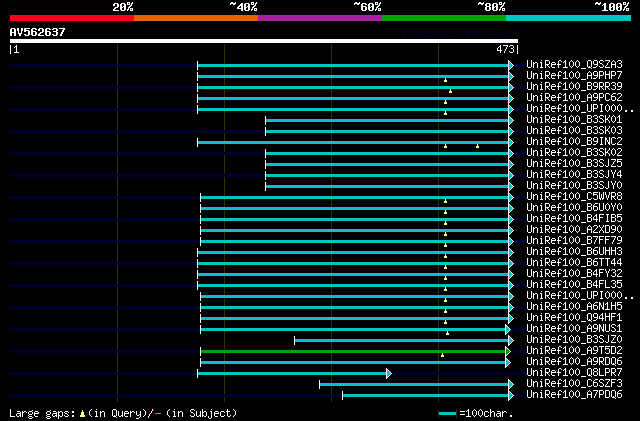Click the cyan alignment bar for B3SJZ0

pos(401,341)
